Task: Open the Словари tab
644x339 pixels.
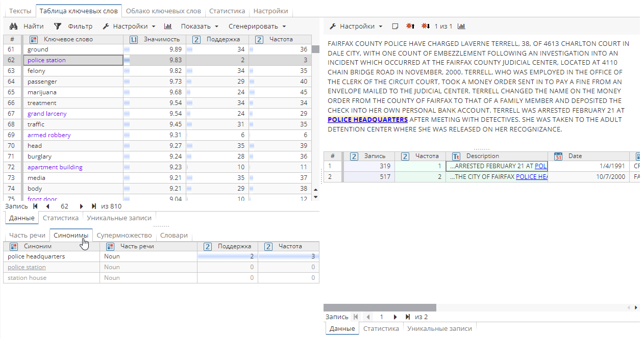Action: [x=174, y=235]
